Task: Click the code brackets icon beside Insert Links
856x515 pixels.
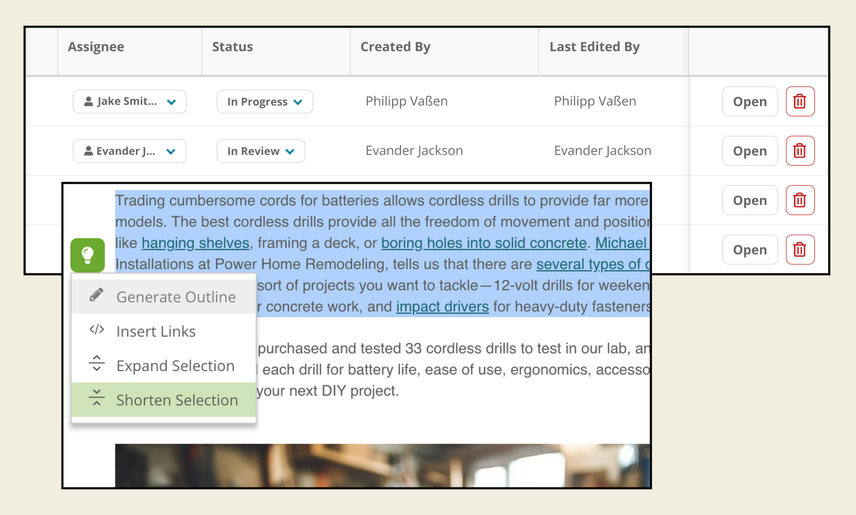Action: pyautogui.click(x=97, y=330)
